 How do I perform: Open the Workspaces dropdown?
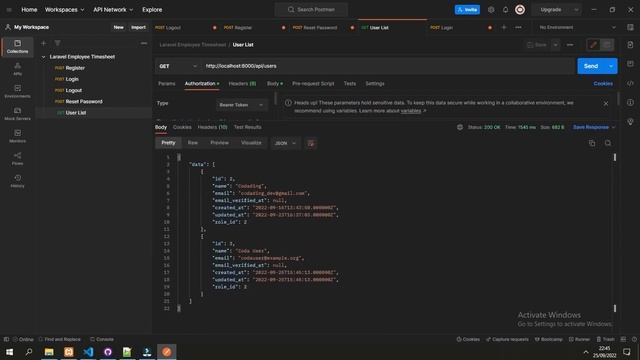click(64, 9)
